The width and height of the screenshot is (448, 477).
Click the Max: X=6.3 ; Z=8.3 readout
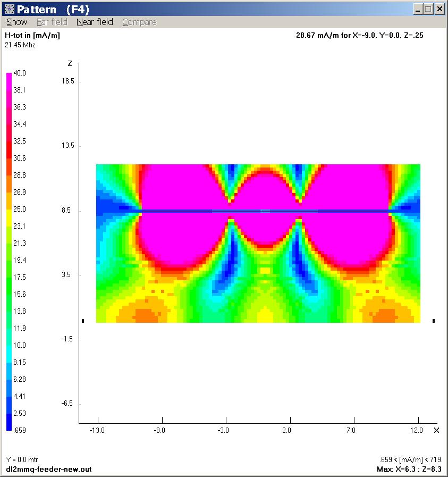click(409, 470)
